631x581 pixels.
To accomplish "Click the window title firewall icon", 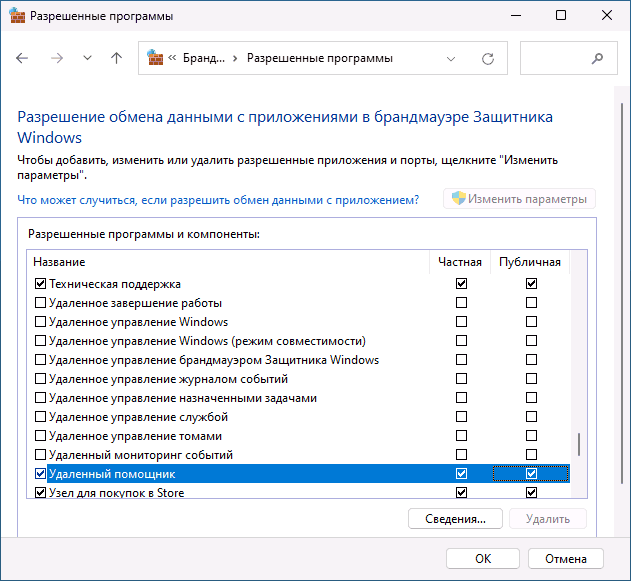I will [17, 15].
